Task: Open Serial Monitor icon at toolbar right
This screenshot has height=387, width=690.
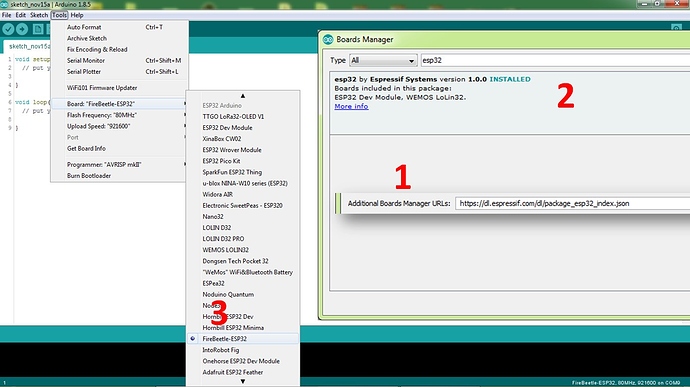Action: (676, 28)
